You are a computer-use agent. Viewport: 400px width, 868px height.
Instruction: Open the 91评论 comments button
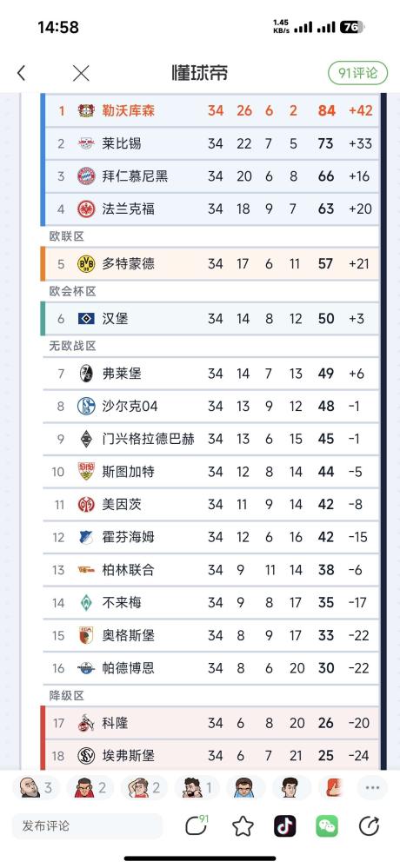point(358,73)
